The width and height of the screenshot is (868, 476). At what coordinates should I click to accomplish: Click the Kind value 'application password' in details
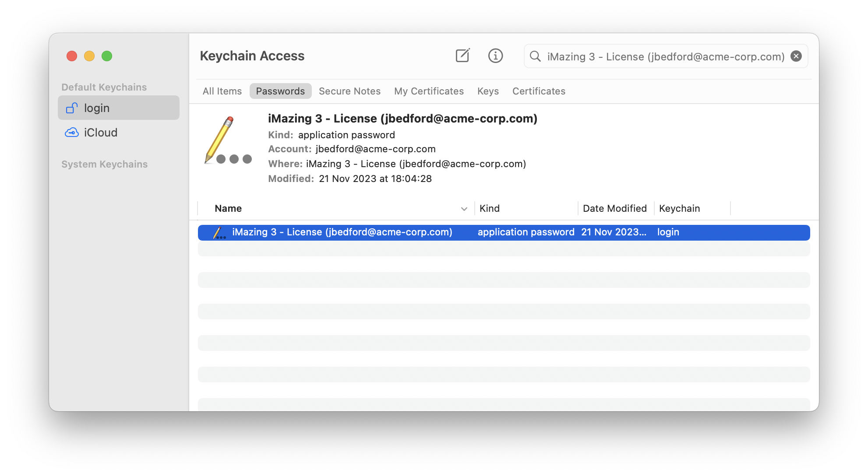click(x=346, y=135)
